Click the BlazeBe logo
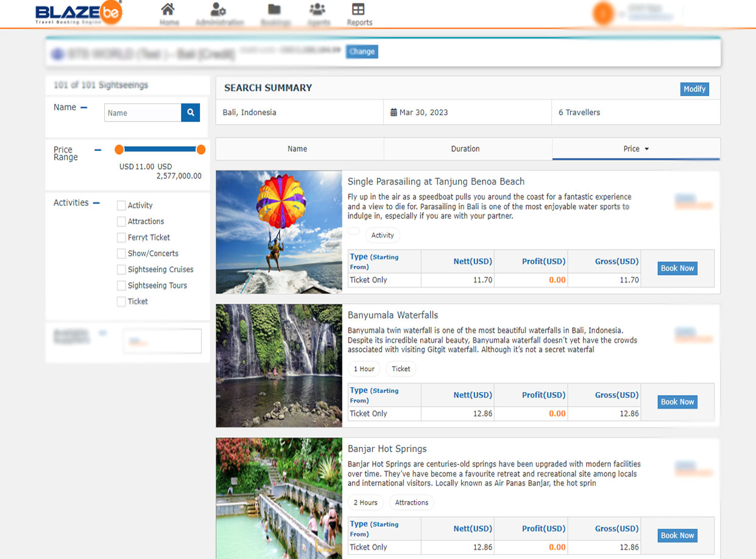Image resolution: width=756 pixels, height=559 pixels. (x=79, y=13)
